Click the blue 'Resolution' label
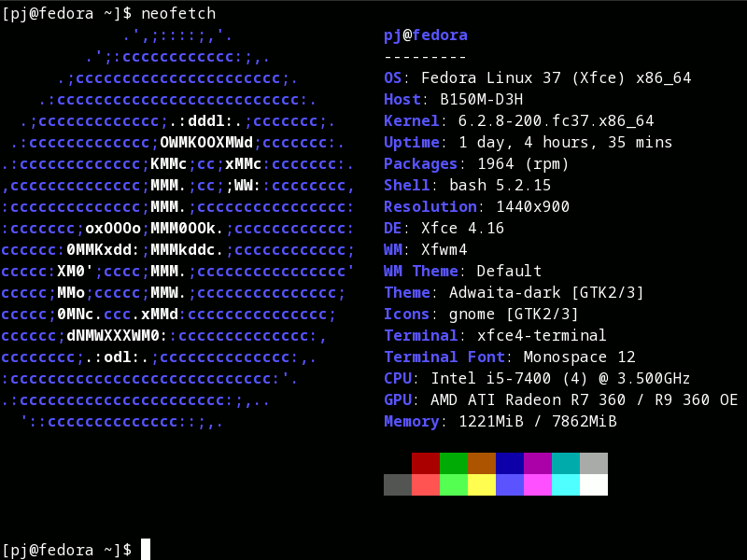Screen dimensions: 747x560 click(x=430, y=206)
